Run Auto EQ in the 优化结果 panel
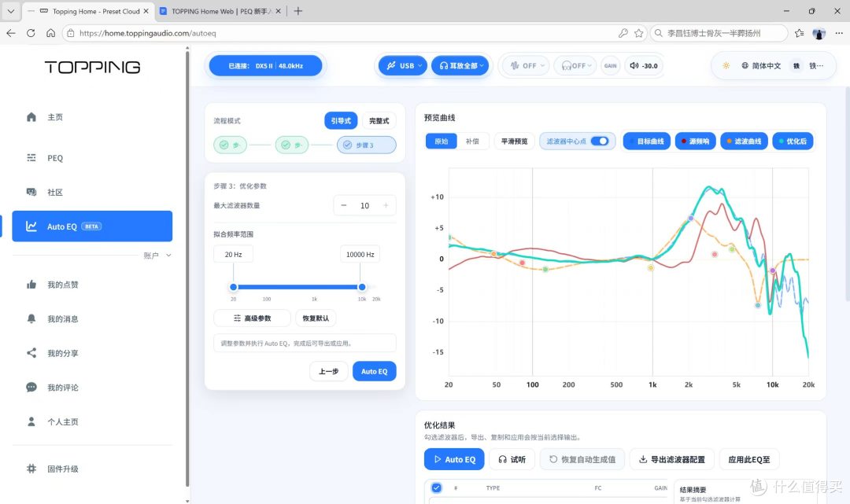 click(454, 460)
